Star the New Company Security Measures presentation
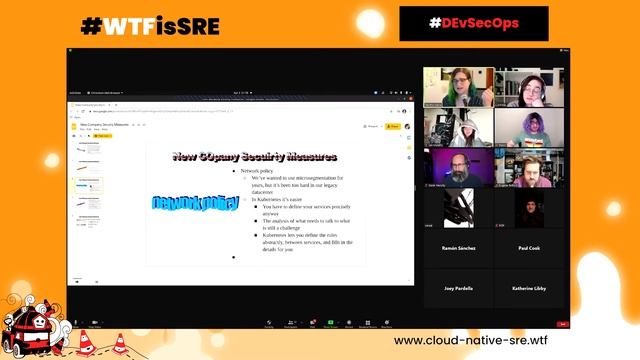 (x=133, y=124)
